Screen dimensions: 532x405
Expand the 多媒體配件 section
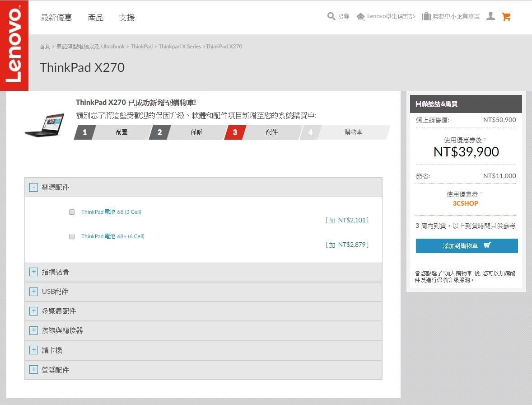(x=33, y=311)
